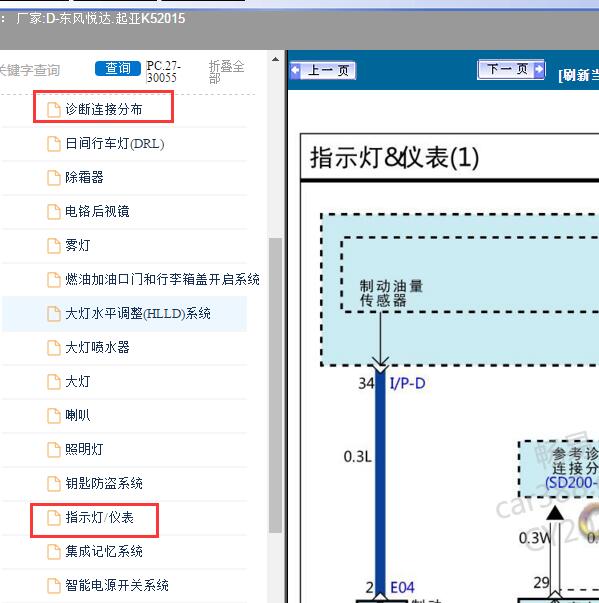The image size is (599, 603).
Task: Click document icon beside 除霜器
Action: point(54,178)
